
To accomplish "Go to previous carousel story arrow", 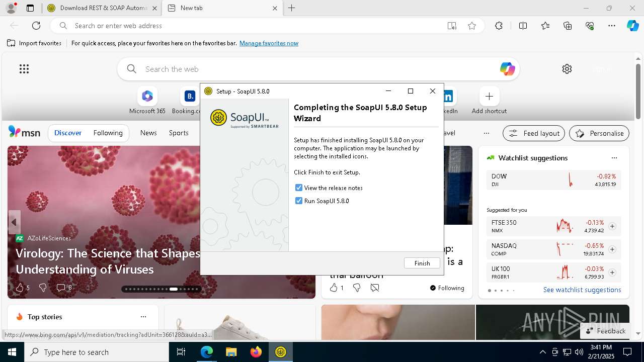I will 14,222.
